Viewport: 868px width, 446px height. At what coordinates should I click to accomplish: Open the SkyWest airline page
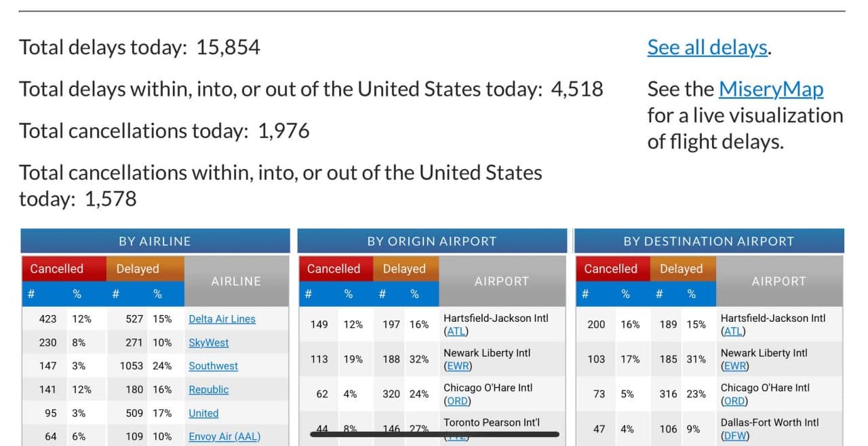pyautogui.click(x=208, y=343)
